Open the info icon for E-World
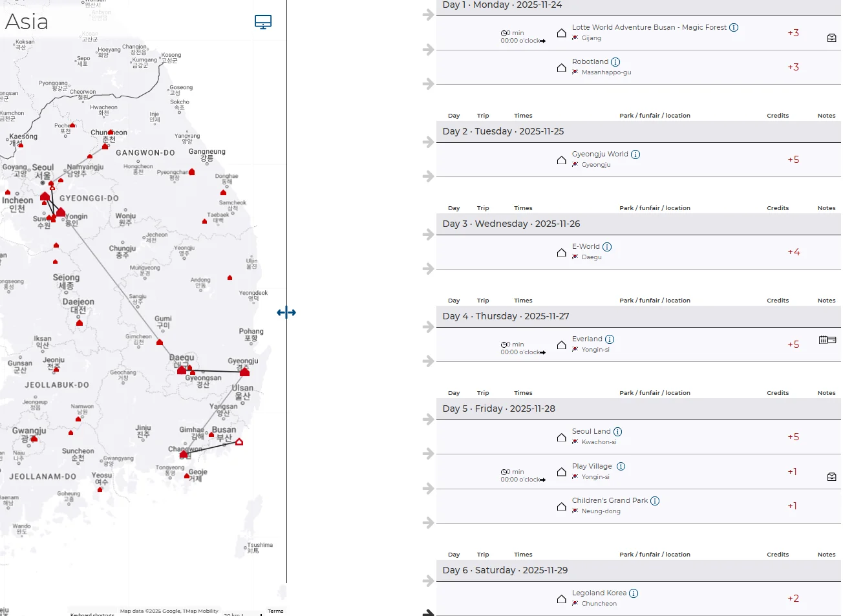Viewport: 843px width, 616px height. 607,247
